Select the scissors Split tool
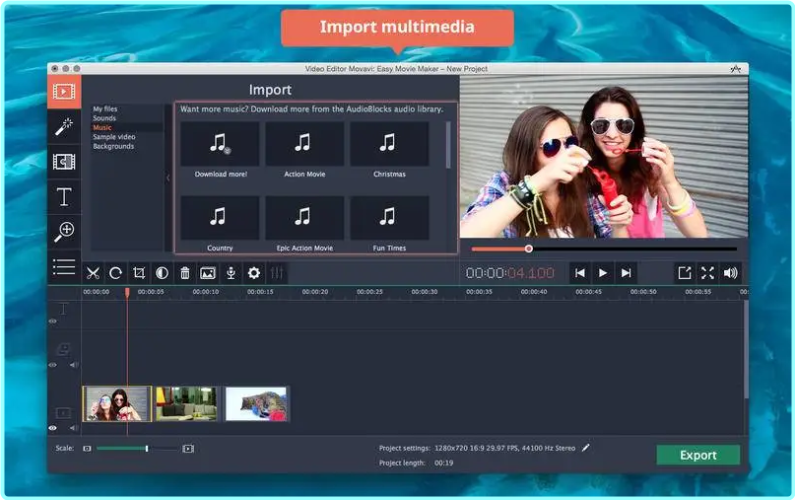The height and width of the screenshot is (500, 795). [93, 273]
